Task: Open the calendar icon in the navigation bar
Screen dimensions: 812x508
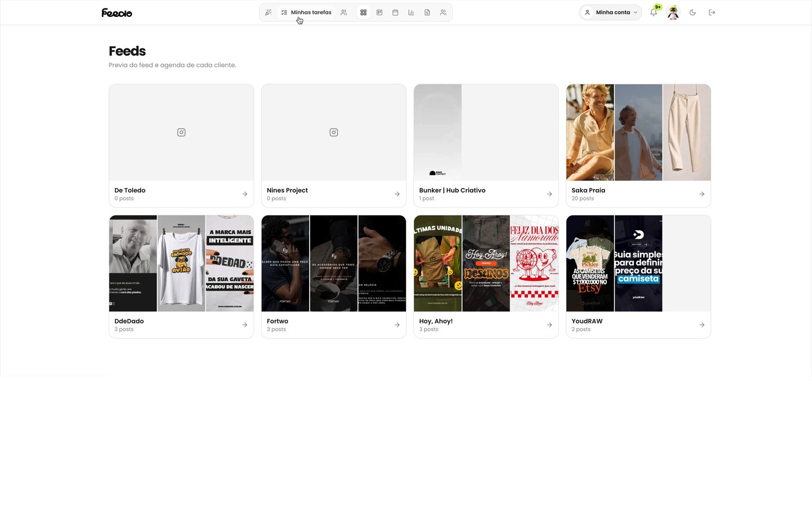Action: (395, 12)
